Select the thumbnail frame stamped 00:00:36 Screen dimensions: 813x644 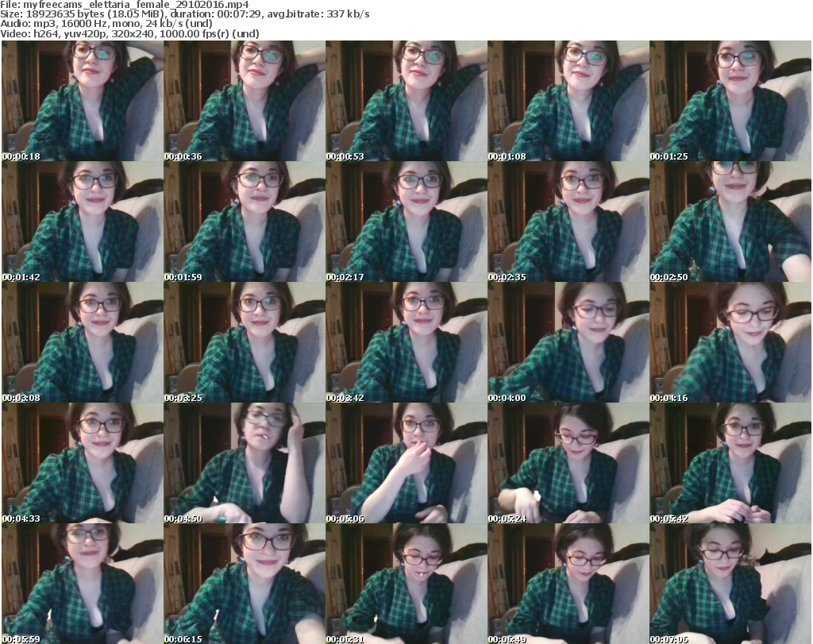245,101
